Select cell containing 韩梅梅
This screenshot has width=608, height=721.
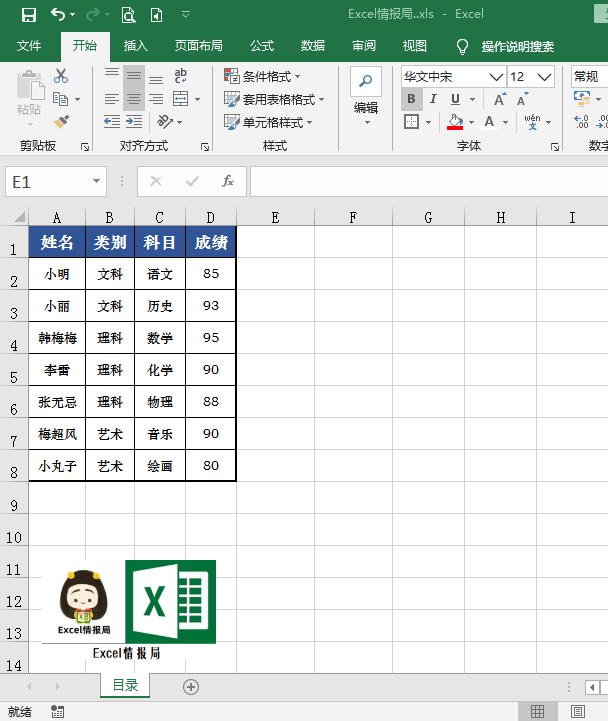coord(57,338)
